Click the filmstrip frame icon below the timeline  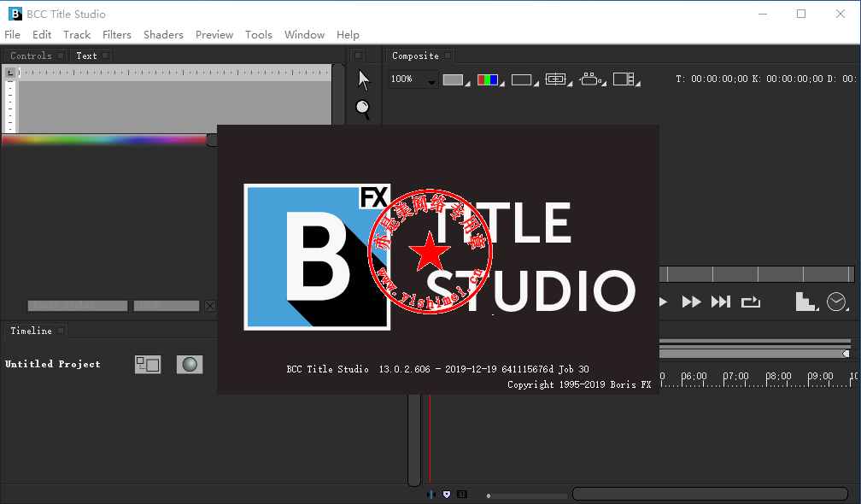[x=462, y=495]
